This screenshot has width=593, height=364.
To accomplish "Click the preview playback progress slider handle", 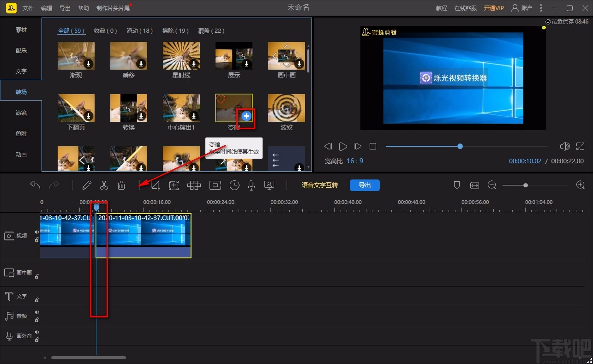I will click(460, 146).
